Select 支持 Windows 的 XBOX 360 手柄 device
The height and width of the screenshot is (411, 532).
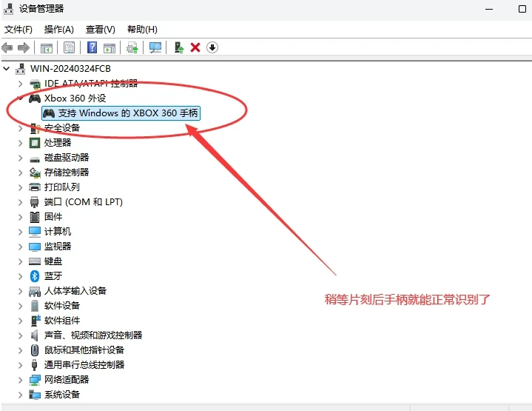[121, 113]
